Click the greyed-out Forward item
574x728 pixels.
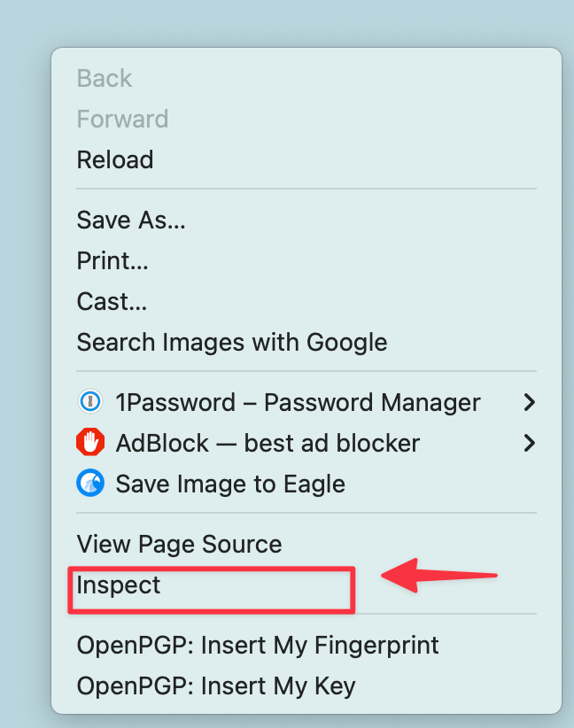(x=122, y=119)
